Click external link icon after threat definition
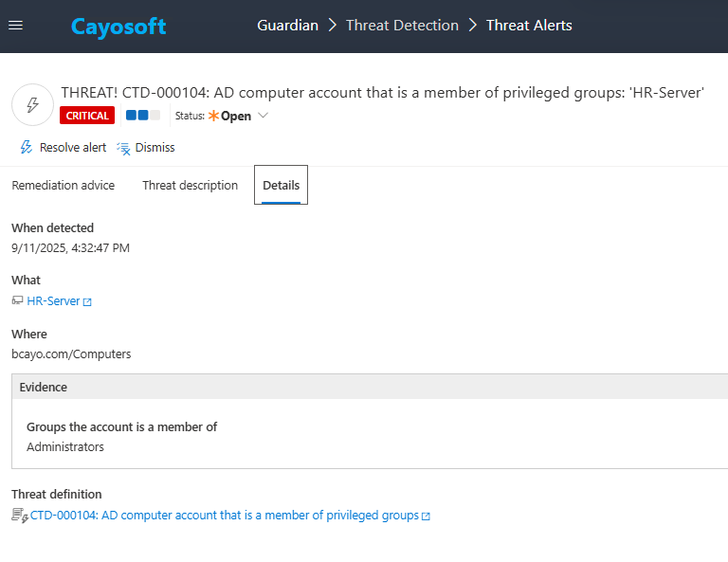The height and width of the screenshot is (562, 728). [x=426, y=517]
